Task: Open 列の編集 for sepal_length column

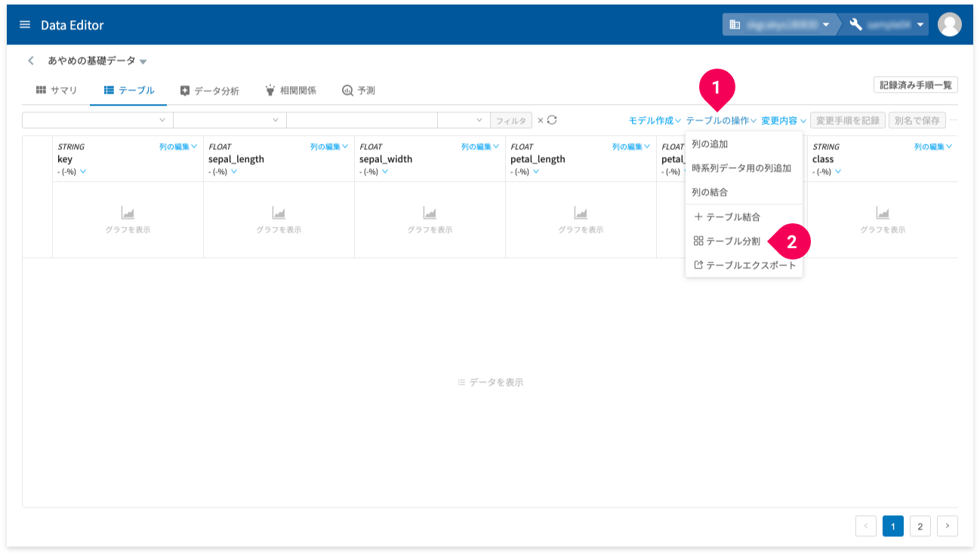Action: [x=329, y=146]
